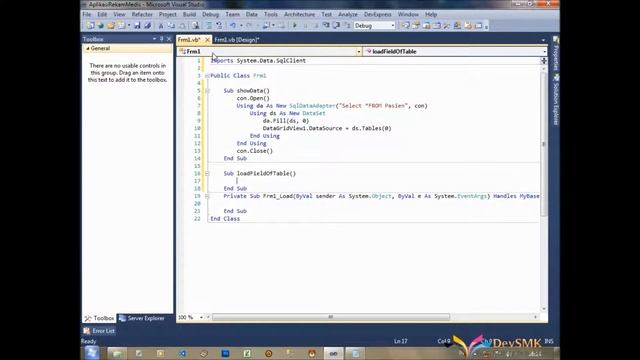Open the DevExpress menu
Screen dimensions: 640x360
[x=378, y=14]
